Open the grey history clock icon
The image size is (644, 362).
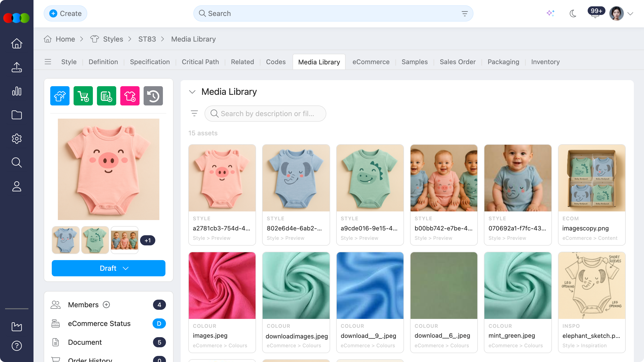click(153, 96)
